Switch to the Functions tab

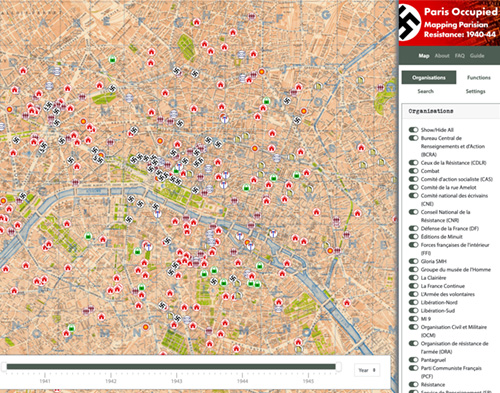479,77
